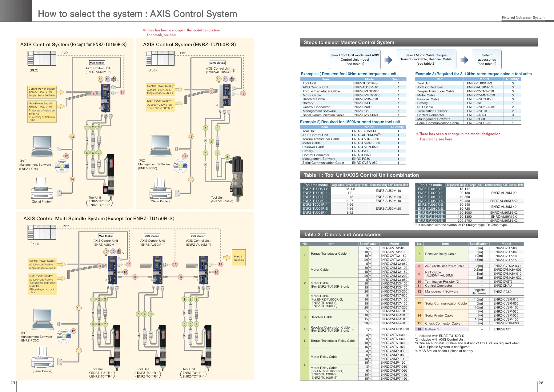The image size is (554, 392).
Task: Click the blue arrow before the Select accessories step
Action: 464,60
